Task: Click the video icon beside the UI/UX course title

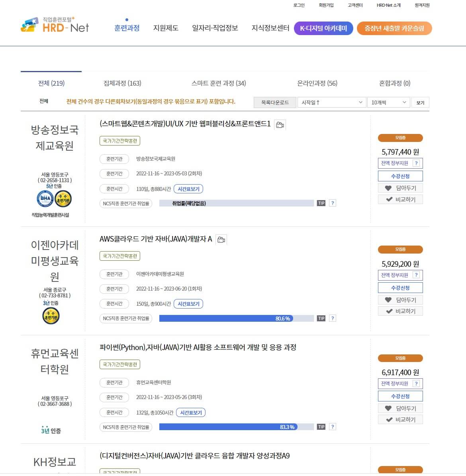Action: (x=280, y=124)
